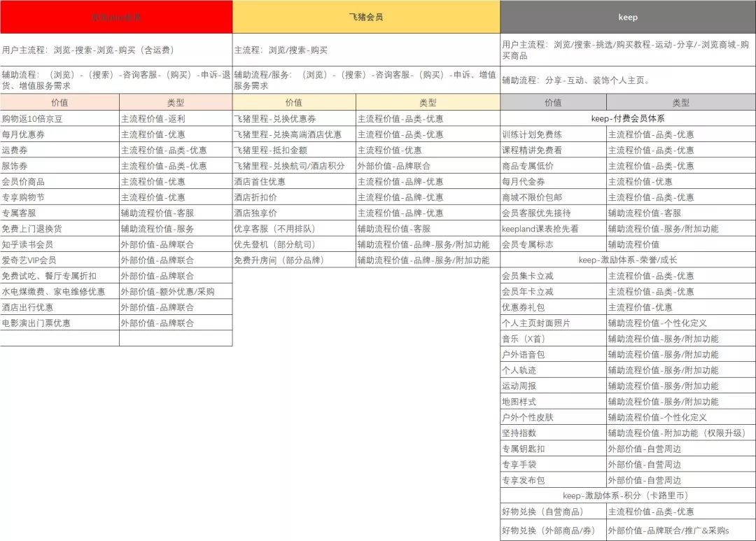Select the 专属钥匙扣 cell

554,449
